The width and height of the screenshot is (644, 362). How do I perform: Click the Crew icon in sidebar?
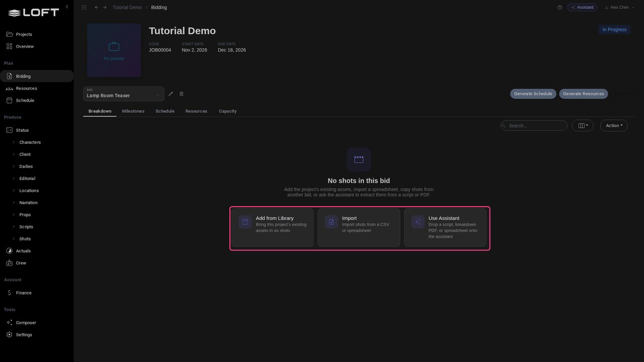point(9,263)
